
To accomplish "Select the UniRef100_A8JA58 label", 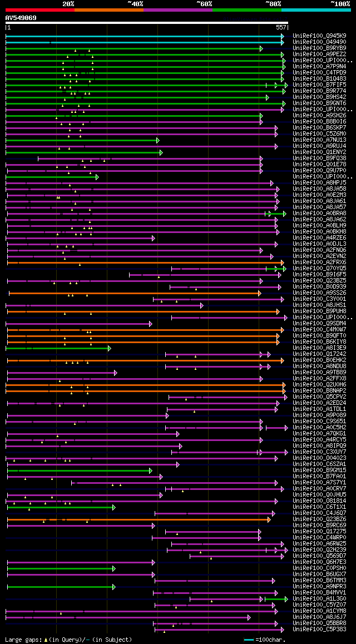I will pos(319,189).
